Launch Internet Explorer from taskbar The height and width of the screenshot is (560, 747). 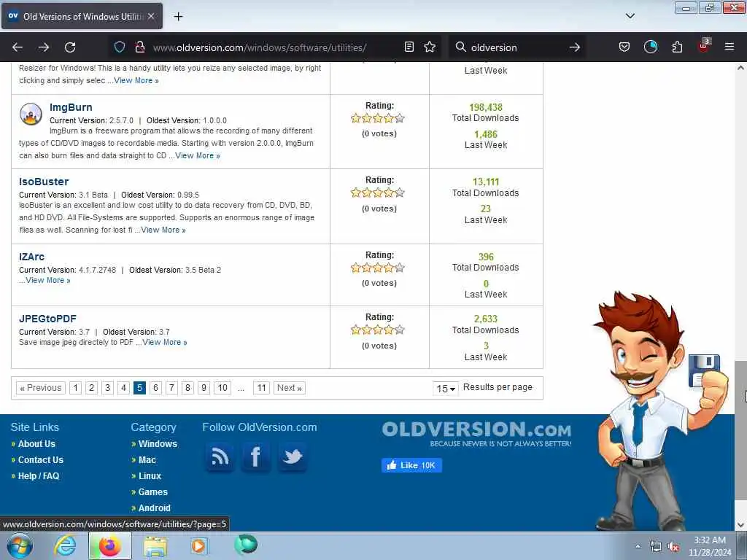pyautogui.click(x=65, y=545)
